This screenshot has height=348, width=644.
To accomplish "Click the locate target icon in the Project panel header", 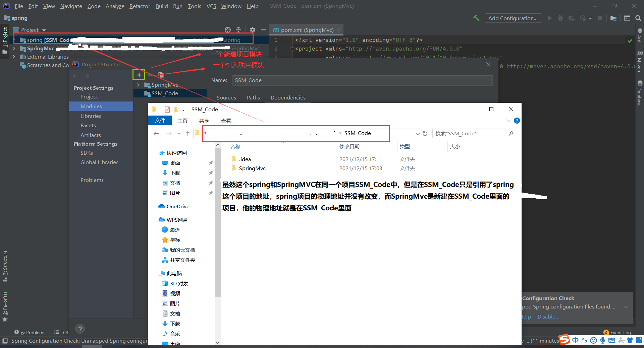I will tap(228, 30).
